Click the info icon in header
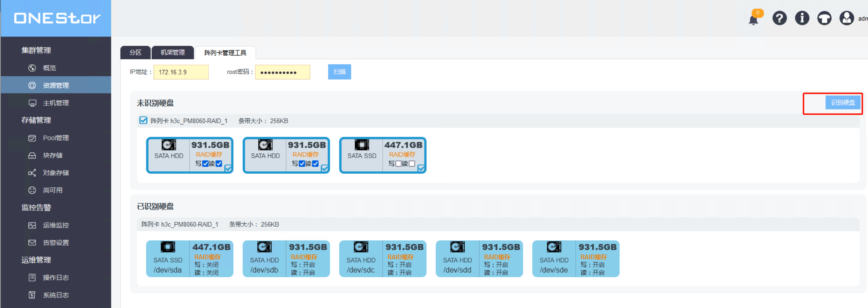The width and height of the screenshot is (868, 308). tap(802, 18)
